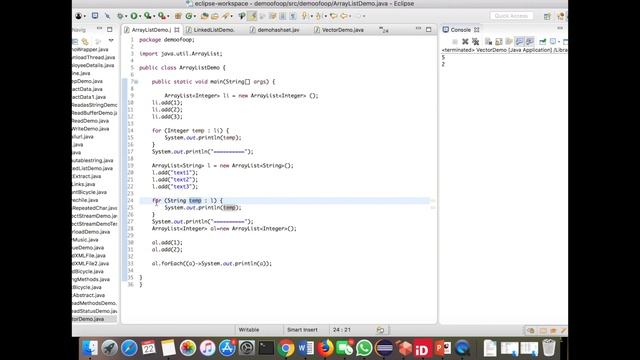The image size is (640, 360).
Task: Click the Search flashlight toolbar icon
Action: [226, 16]
